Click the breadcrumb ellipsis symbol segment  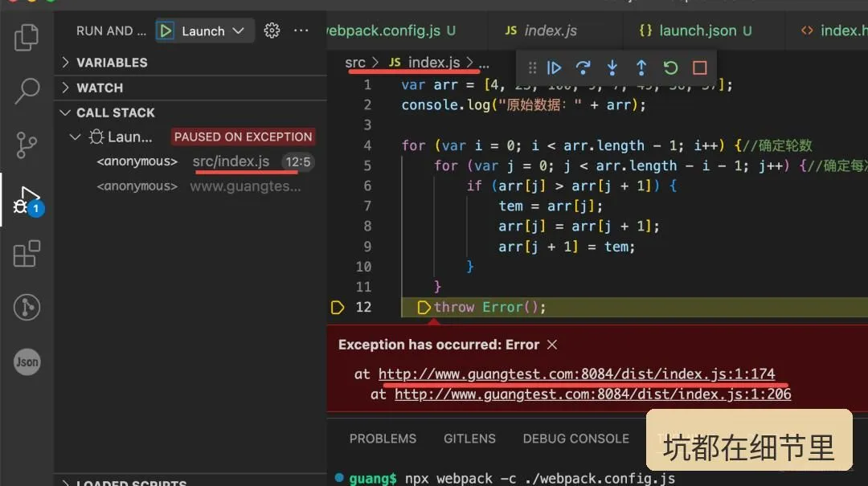point(484,63)
